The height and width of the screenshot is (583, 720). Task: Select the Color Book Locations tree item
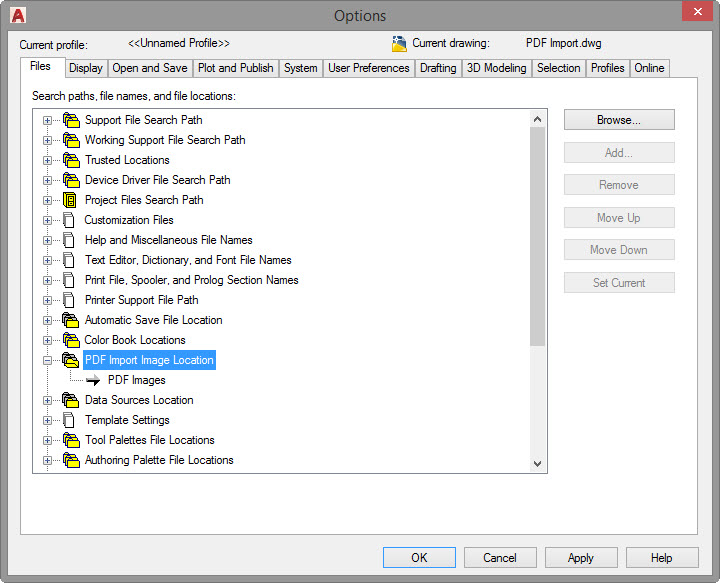135,340
